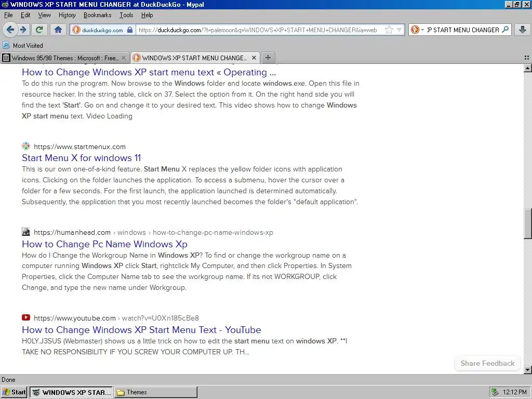Open the Help menu
The height and width of the screenshot is (399, 532).
pyautogui.click(x=147, y=15)
